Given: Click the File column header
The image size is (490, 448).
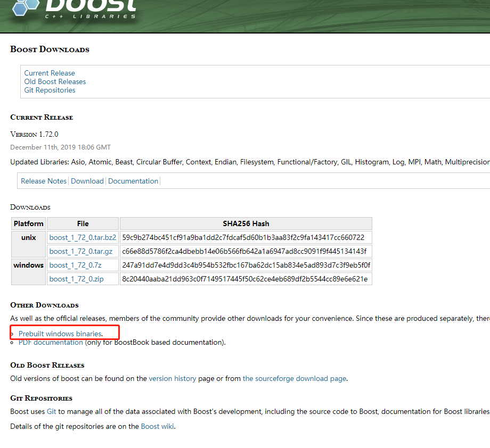Looking at the screenshot, I should pyautogui.click(x=83, y=223).
